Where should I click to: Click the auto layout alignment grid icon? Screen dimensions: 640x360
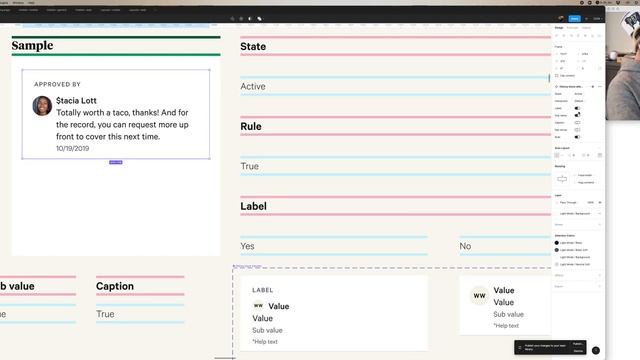point(600,156)
